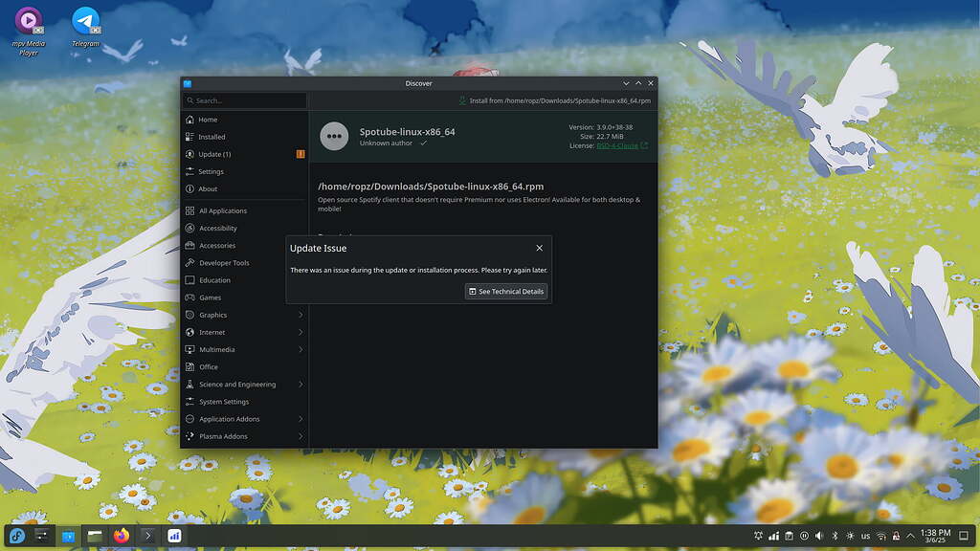980x551 pixels.
Task: Open the Spotube circular app icon
Action: coord(334,136)
